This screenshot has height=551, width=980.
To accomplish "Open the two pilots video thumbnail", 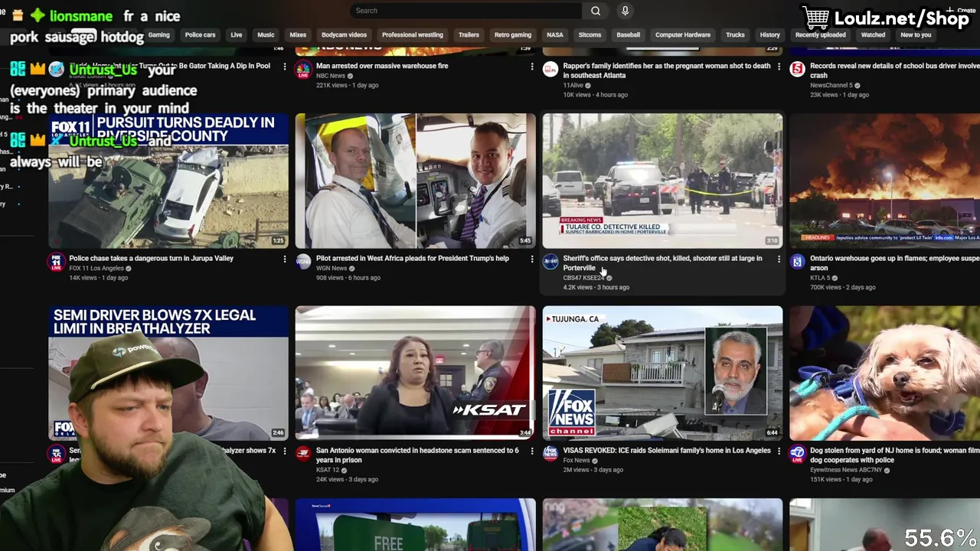I will pos(416,181).
